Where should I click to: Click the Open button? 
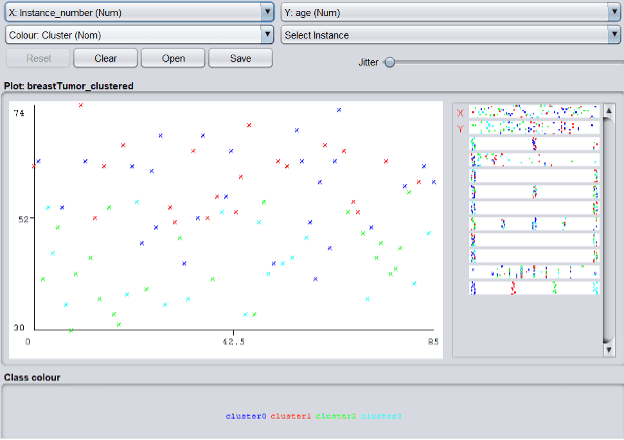tap(173, 58)
